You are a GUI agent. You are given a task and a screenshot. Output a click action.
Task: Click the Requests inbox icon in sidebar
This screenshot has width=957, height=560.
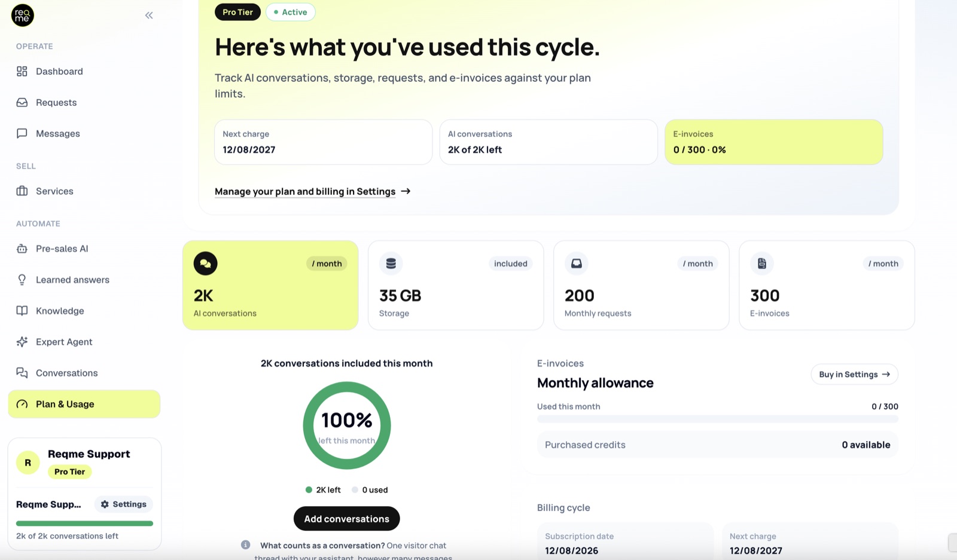[x=22, y=102]
